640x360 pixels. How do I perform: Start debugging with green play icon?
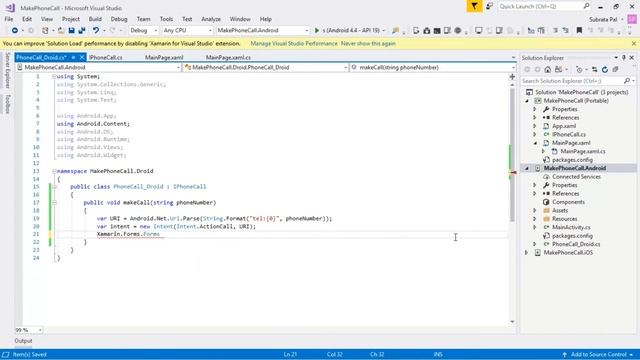click(x=317, y=31)
